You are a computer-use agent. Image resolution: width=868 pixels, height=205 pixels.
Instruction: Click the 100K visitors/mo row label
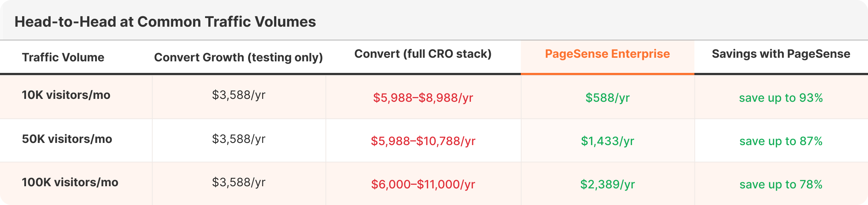(x=70, y=182)
